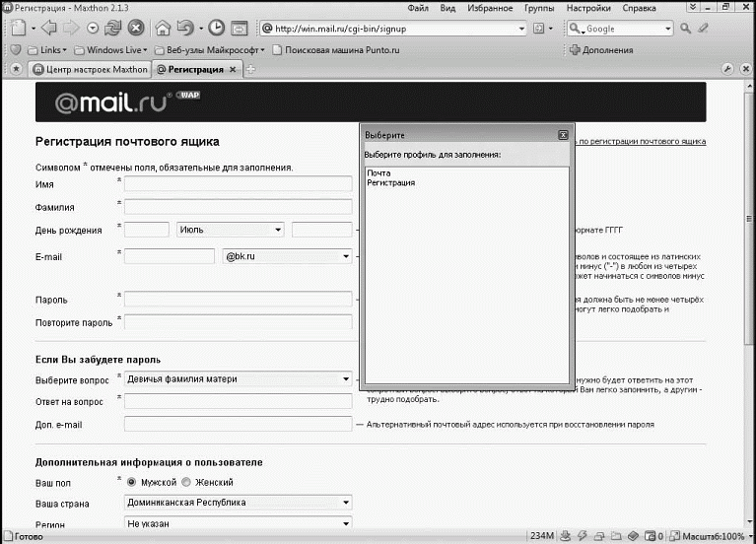Click the lightning bolt icon in status bar
The width and height of the screenshot is (756, 544).
[x=583, y=536]
